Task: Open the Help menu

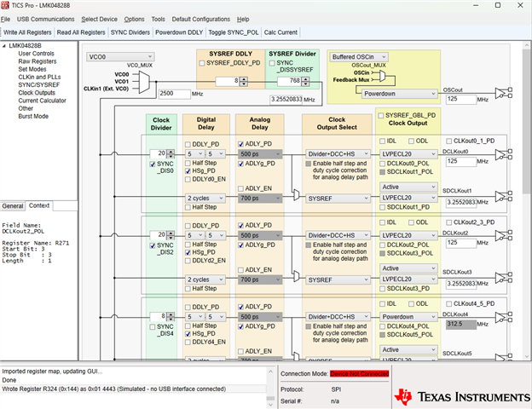Action: (243, 20)
